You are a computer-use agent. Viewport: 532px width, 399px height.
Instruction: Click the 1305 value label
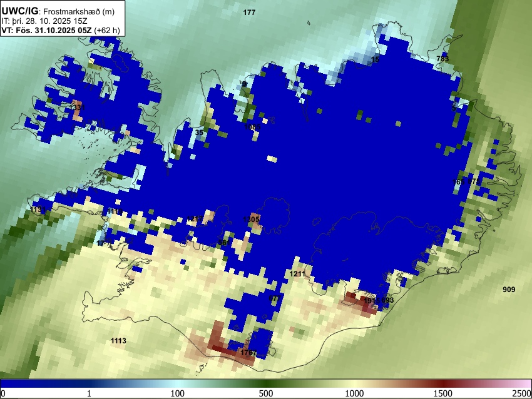[x=252, y=220]
